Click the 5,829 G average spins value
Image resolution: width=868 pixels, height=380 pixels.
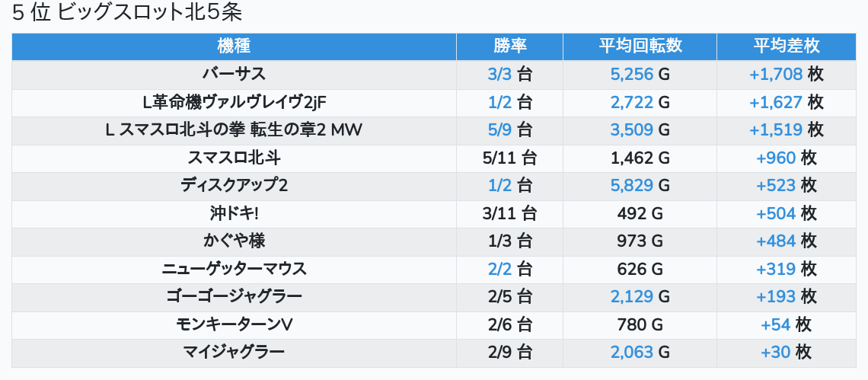pos(640,185)
